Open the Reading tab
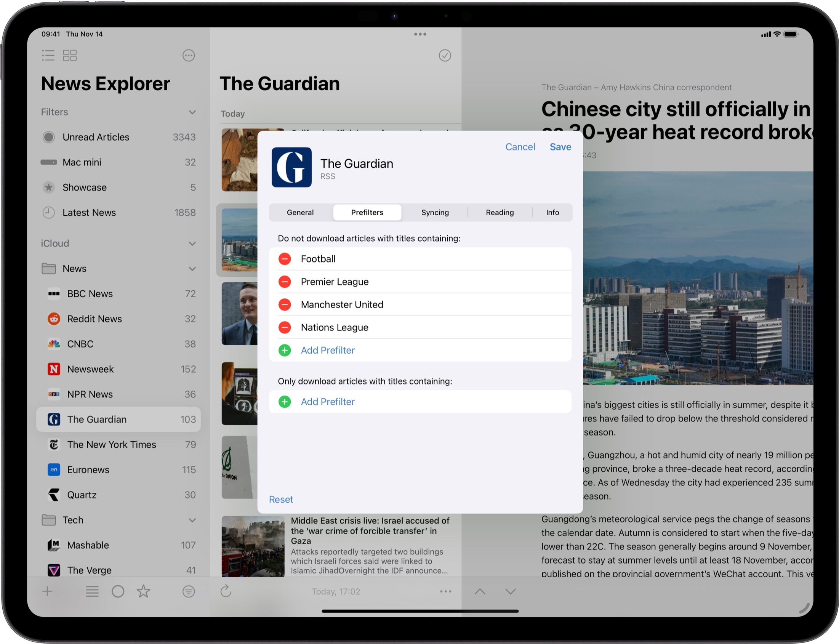 pyautogui.click(x=500, y=212)
